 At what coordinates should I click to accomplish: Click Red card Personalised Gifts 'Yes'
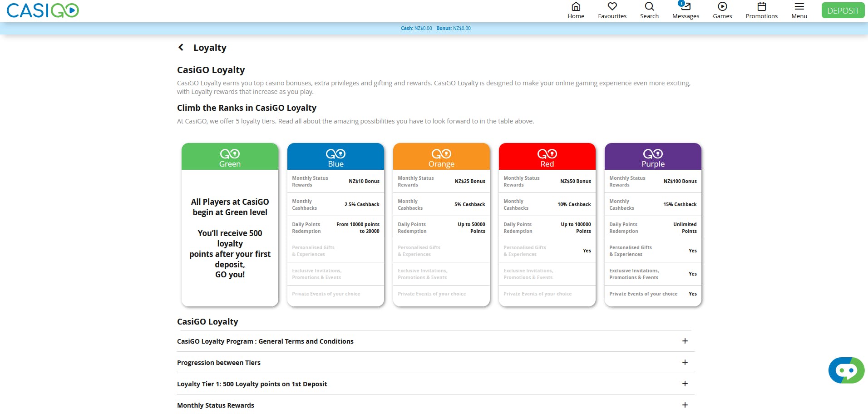pos(587,251)
